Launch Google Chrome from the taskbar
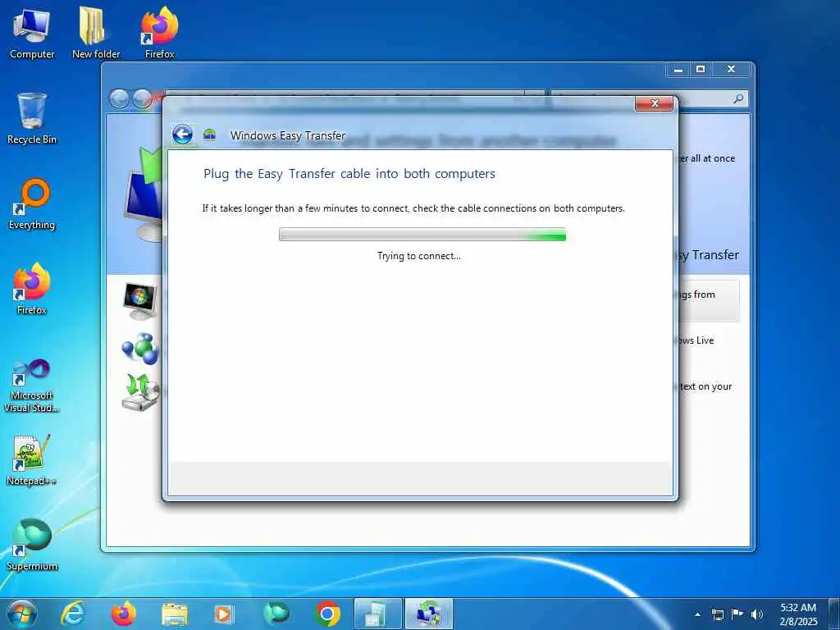 point(327,614)
